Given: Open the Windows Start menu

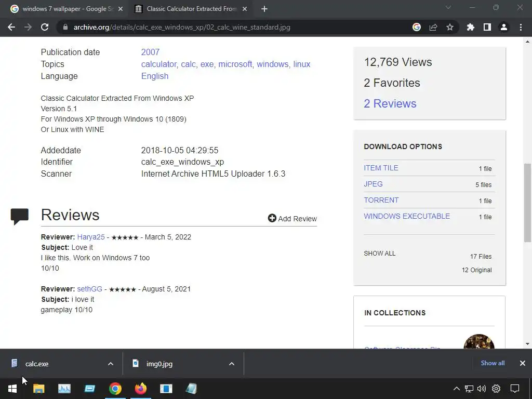Looking at the screenshot, I should pyautogui.click(x=12, y=389).
